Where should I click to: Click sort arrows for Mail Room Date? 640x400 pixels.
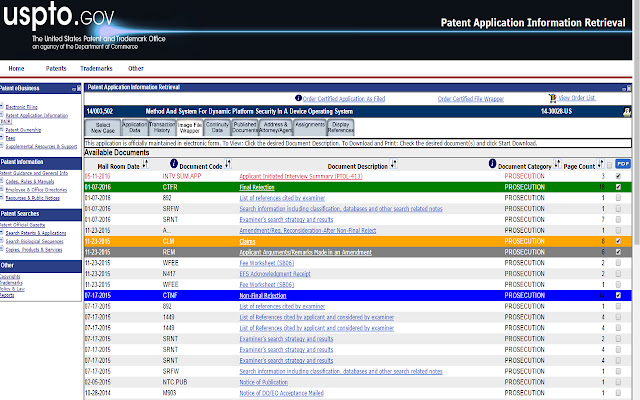(145, 164)
